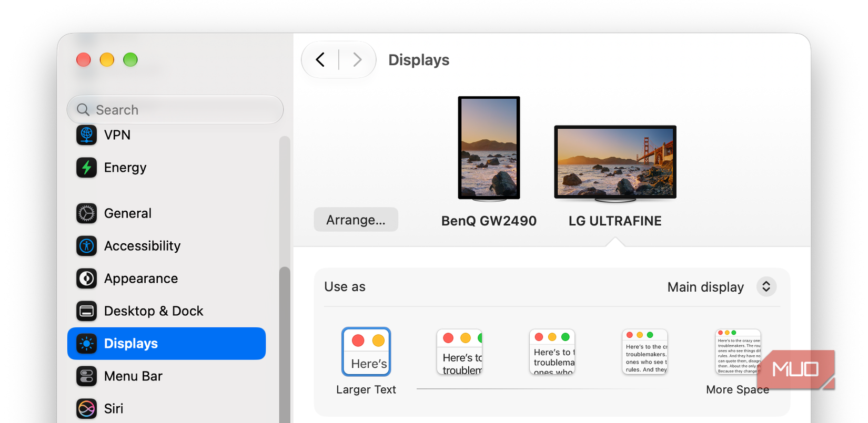Click the Larger Text caption
Viewport: 868px width, 423px height.
click(x=366, y=390)
